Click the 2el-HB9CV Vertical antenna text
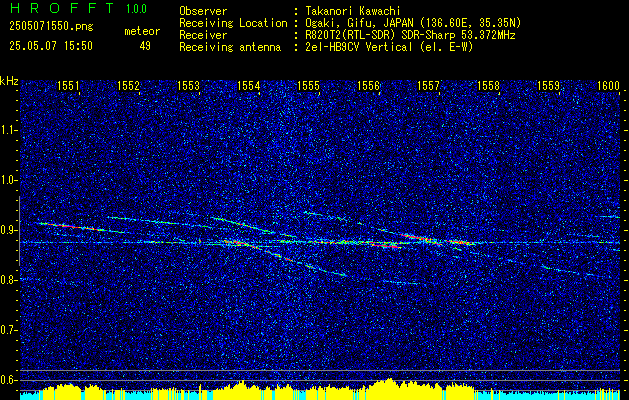 388,47
